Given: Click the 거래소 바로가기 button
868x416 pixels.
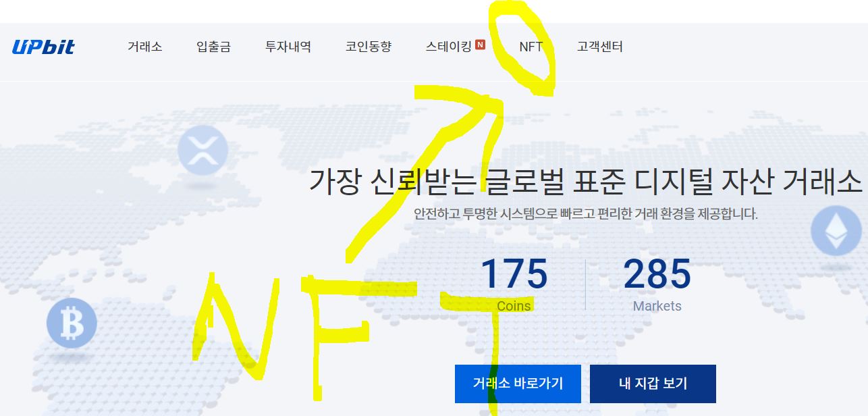Looking at the screenshot, I should point(519,383).
